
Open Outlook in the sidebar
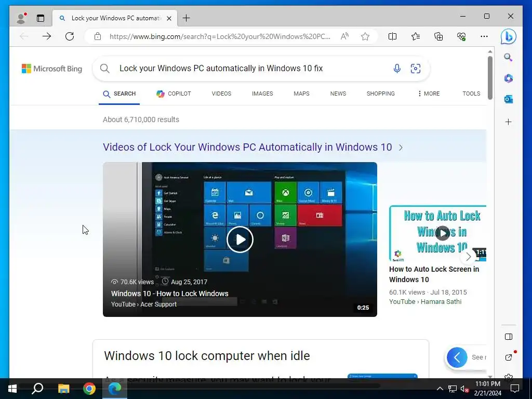508,99
